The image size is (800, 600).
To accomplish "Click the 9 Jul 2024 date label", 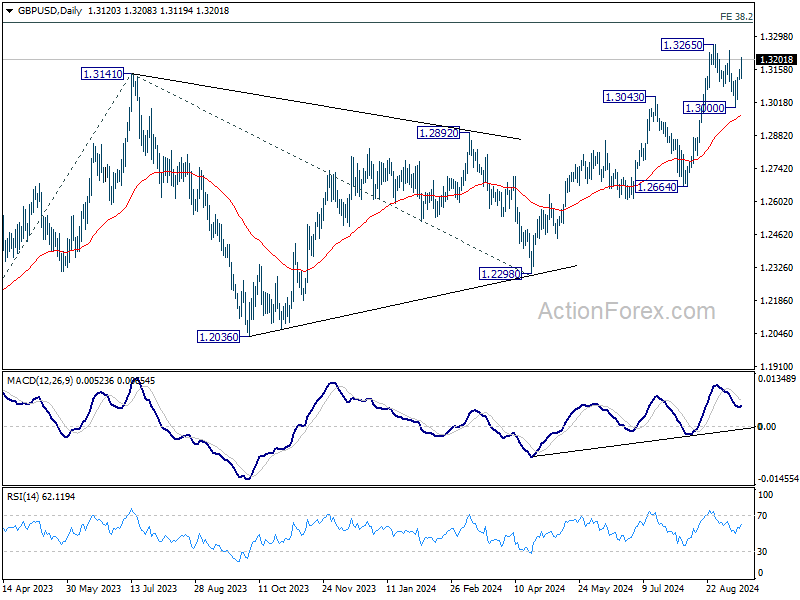I will 663,588.
